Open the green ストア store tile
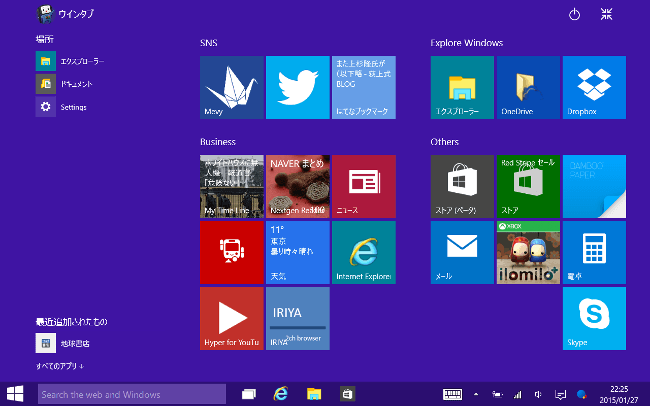This screenshot has height=406, width=650. coord(528,187)
